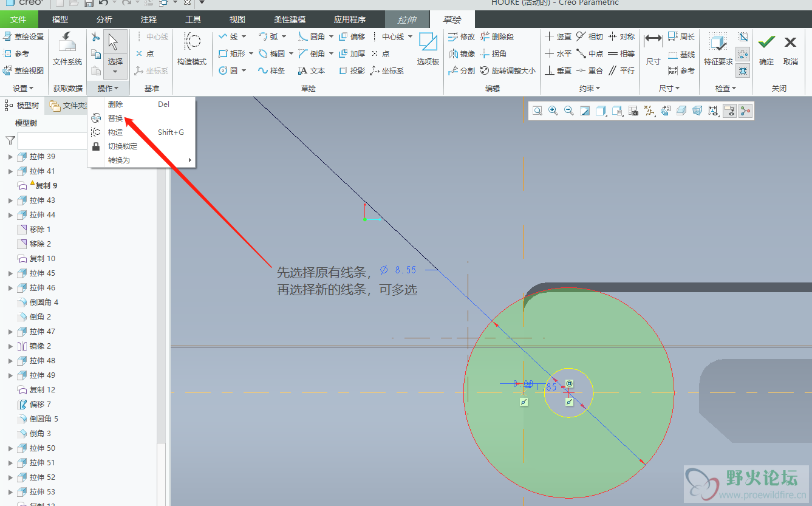
Task: Apply the 平行 parallel constraint
Action: (621, 70)
